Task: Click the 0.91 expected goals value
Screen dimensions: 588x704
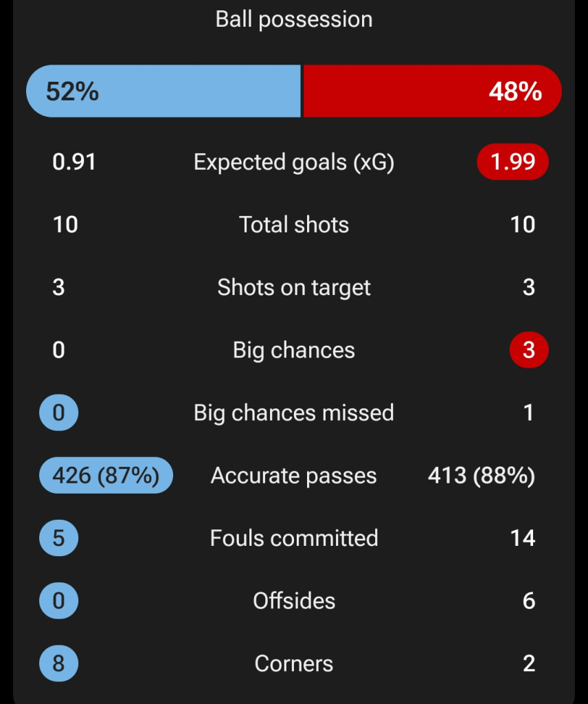Action: click(74, 162)
